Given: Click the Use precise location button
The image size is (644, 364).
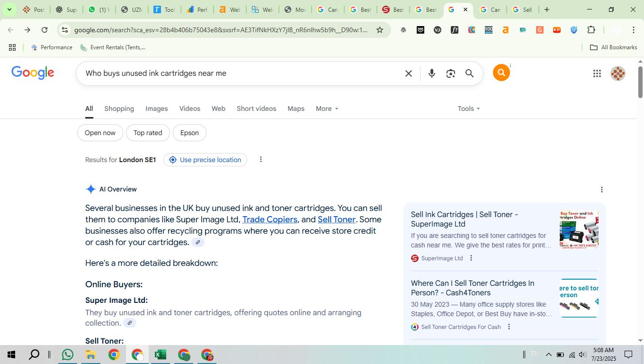Looking at the screenshot, I should click(205, 160).
